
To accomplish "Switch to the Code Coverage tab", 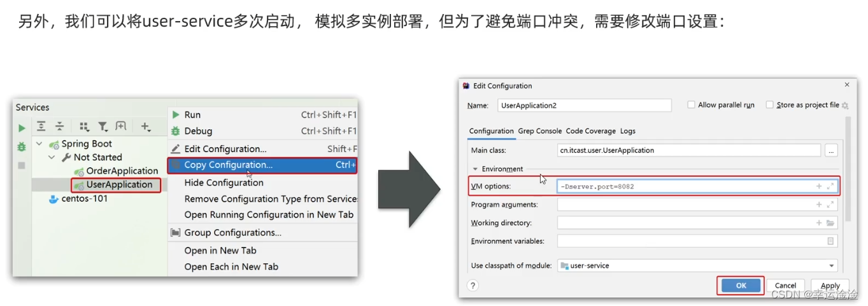I will point(590,131).
